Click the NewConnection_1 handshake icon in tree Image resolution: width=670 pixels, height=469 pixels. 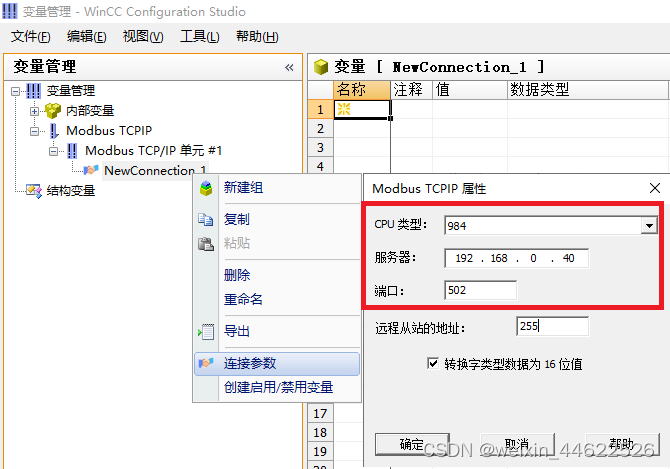[x=91, y=170]
